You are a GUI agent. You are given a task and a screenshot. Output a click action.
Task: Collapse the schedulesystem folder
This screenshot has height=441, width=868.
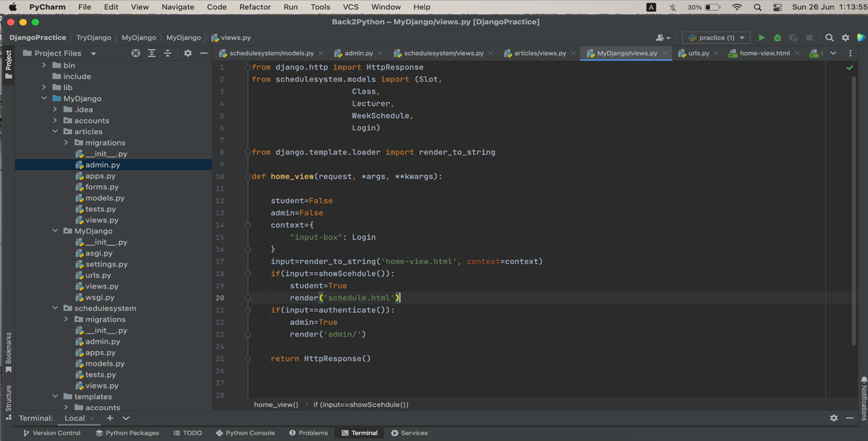click(55, 308)
